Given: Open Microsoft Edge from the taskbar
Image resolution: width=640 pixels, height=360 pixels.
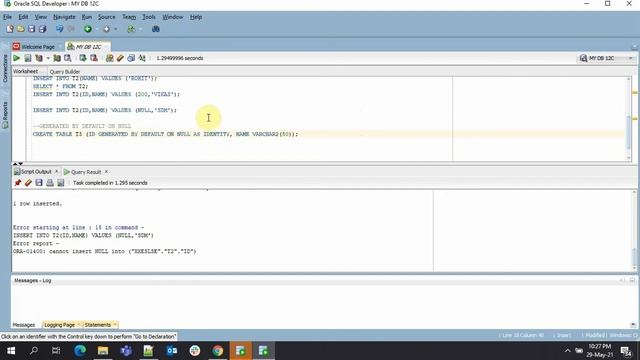Looking at the screenshot, I should 80,351.
